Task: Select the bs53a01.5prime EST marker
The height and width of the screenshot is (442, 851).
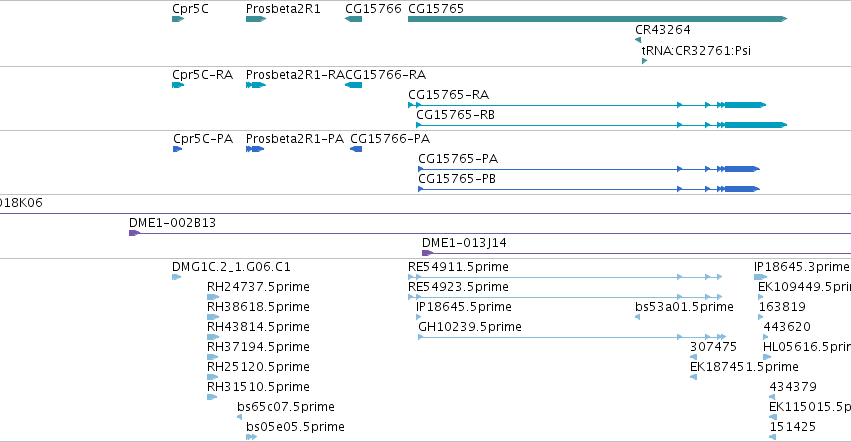Action: point(638,317)
